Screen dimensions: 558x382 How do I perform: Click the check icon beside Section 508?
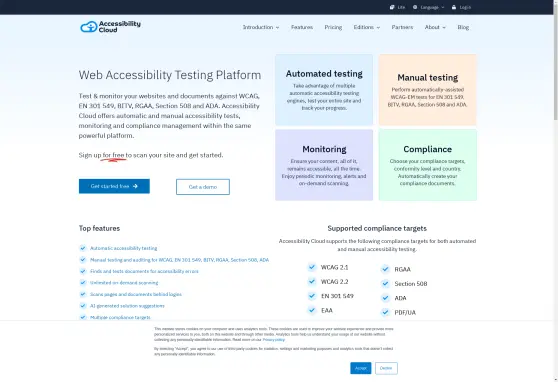point(385,283)
